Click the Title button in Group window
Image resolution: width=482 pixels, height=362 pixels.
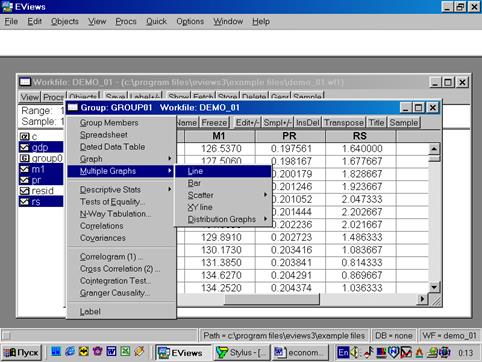[376, 122]
